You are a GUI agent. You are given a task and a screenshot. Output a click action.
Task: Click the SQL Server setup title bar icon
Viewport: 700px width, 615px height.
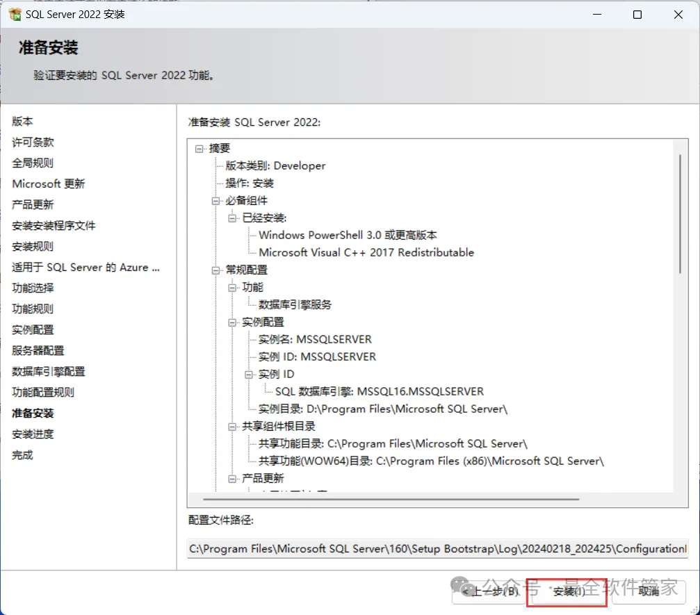point(15,15)
